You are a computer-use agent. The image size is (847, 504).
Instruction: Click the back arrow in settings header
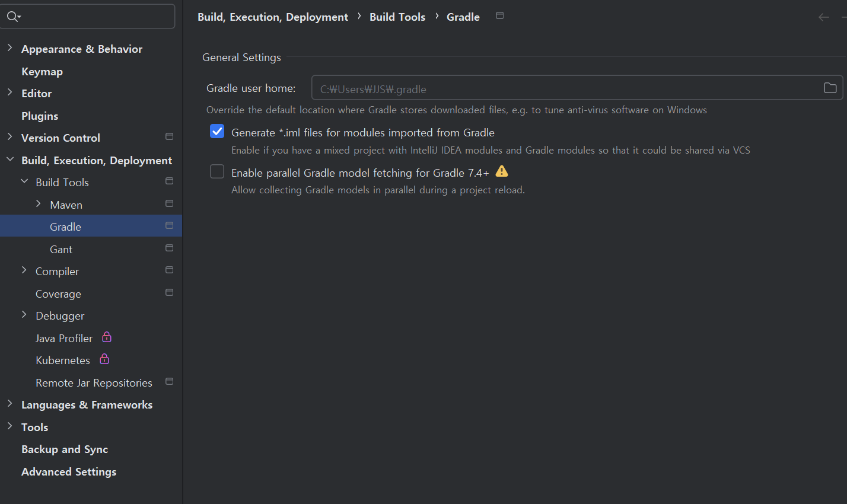(824, 17)
